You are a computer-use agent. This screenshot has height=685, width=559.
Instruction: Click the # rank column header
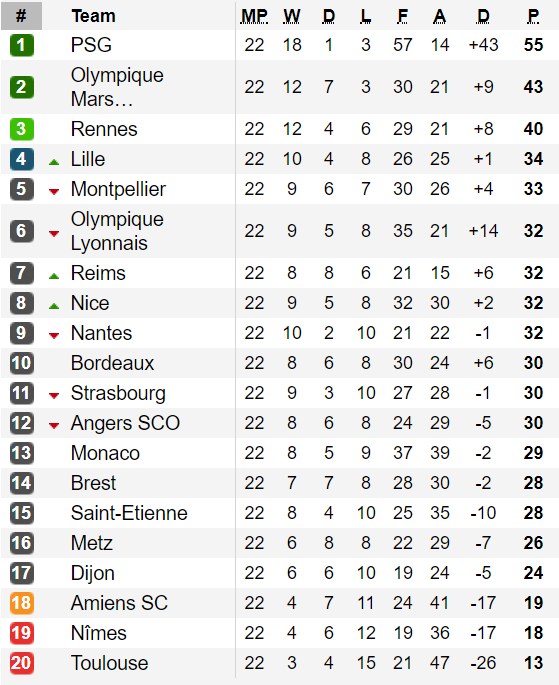click(21, 16)
